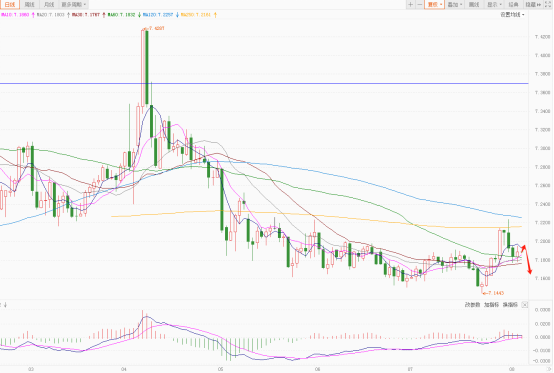
Task: Activate the 画线 drawing tool button
Action: (x=474, y=5)
